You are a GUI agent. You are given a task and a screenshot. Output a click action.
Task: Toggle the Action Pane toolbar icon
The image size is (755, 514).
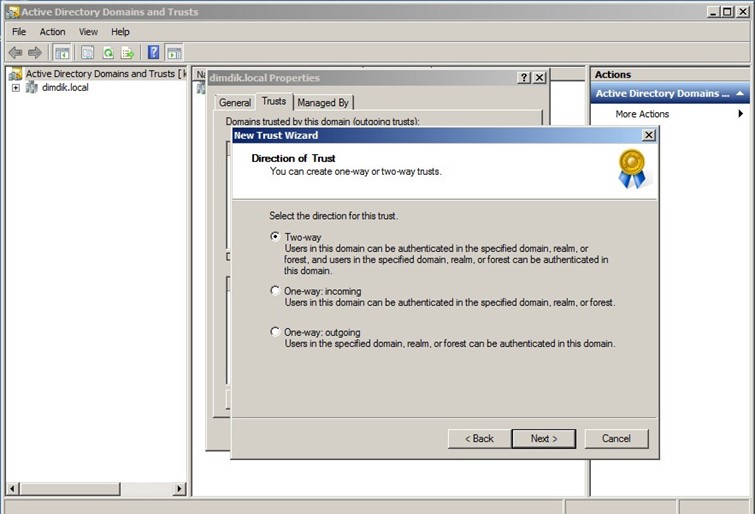click(x=174, y=53)
